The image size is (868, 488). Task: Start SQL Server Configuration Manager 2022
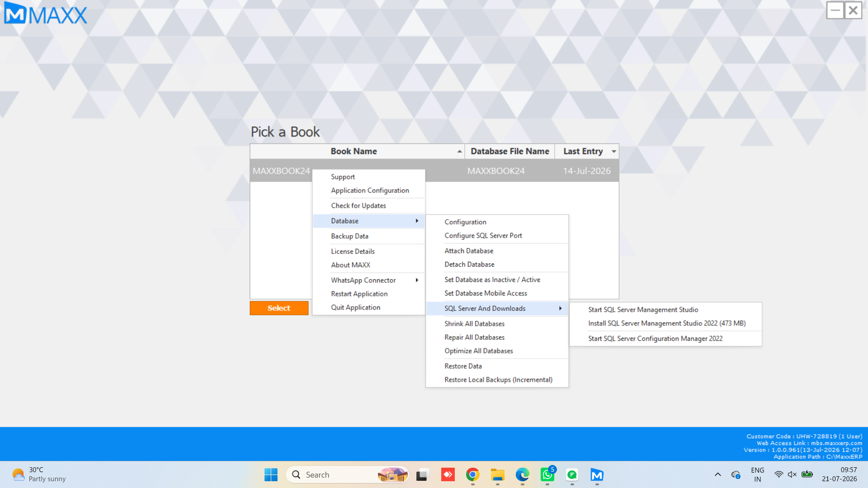pyautogui.click(x=665, y=338)
